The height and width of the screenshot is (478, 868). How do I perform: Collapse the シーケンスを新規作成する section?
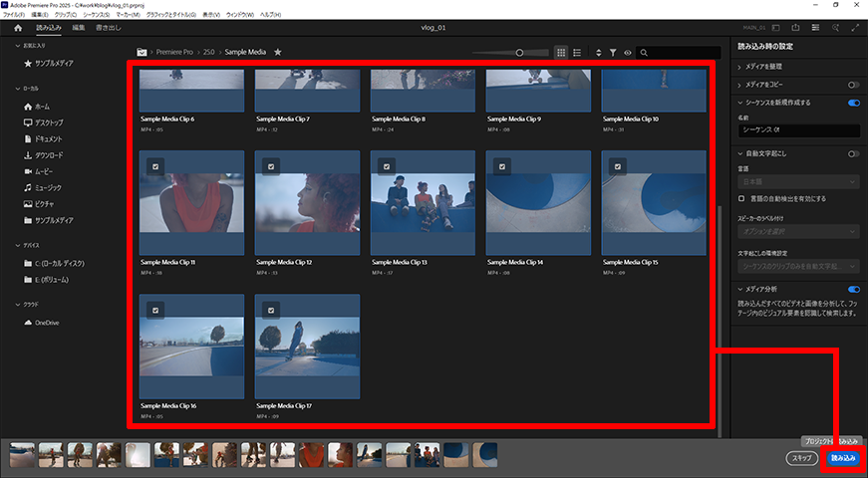[740, 102]
